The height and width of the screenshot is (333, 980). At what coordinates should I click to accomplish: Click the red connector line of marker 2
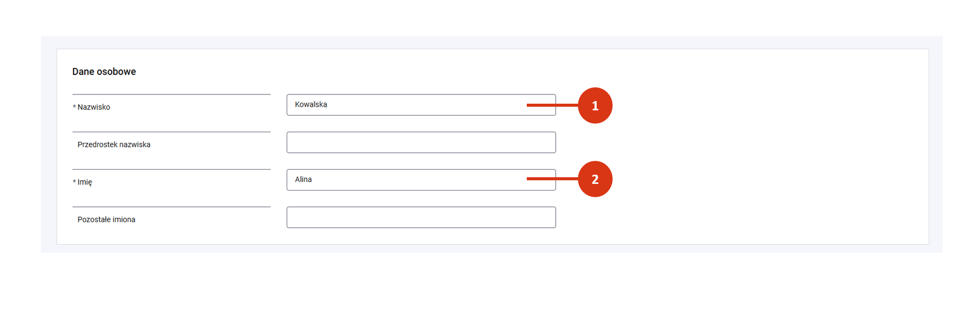[x=552, y=179]
